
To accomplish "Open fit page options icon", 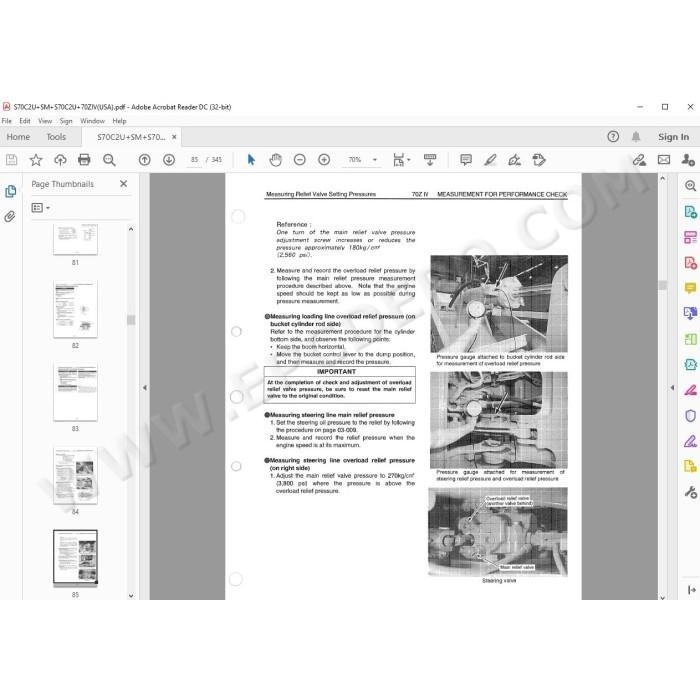I will (401, 160).
